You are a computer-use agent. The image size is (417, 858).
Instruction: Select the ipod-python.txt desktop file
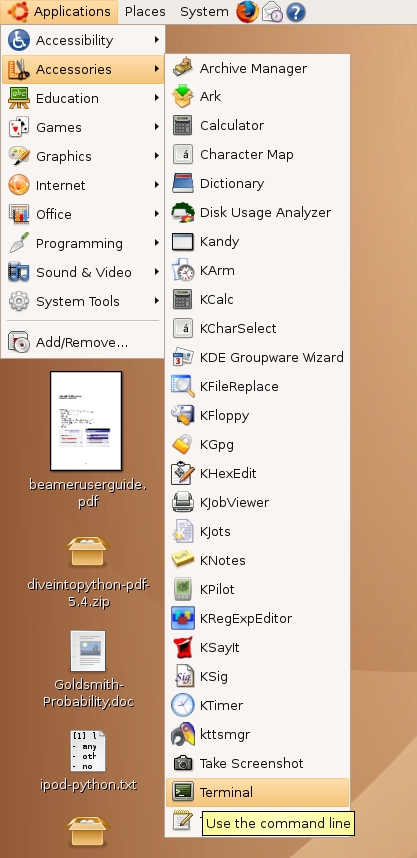(x=88, y=751)
